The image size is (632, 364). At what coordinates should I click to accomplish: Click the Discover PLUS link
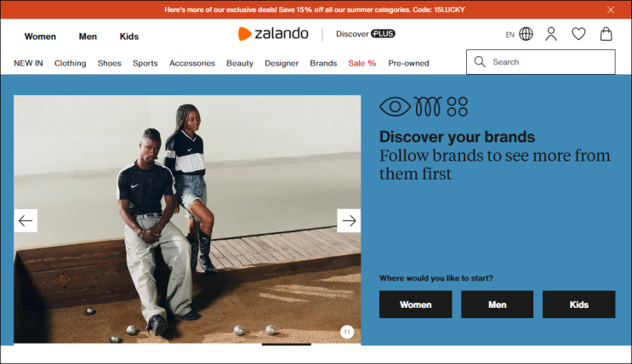click(366, 34)
